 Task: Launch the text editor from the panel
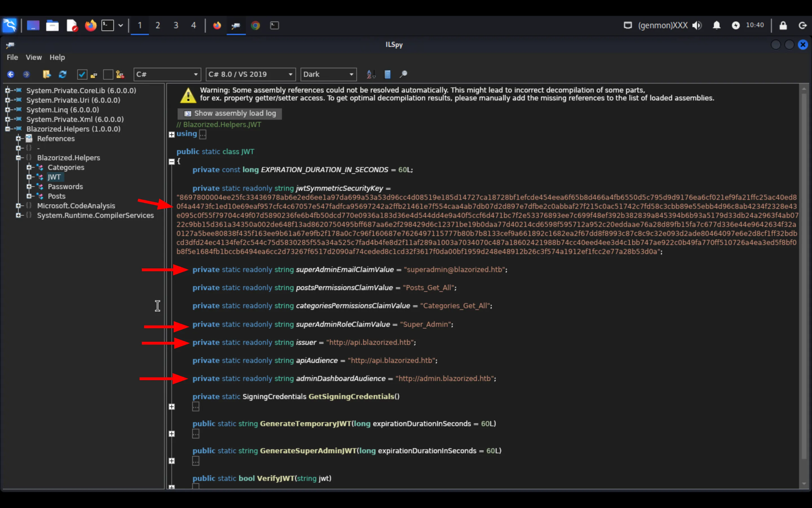[x=72, y=25]
